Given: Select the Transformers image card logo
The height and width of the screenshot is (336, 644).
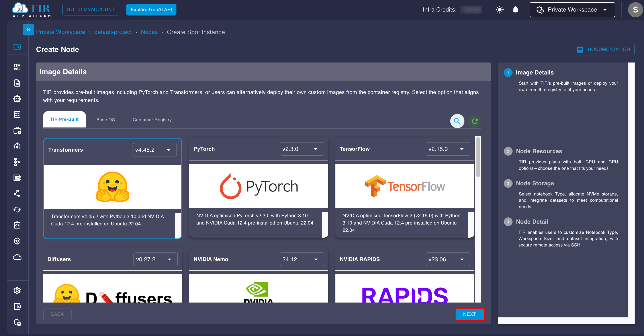Looking at the screenshot, I should tap(112, 187).
